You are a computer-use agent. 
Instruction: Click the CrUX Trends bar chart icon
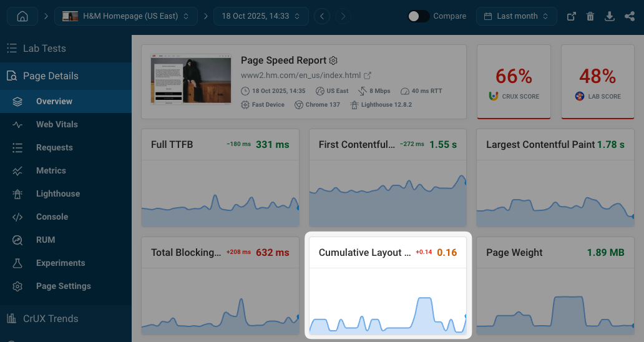tap(11, 319)
